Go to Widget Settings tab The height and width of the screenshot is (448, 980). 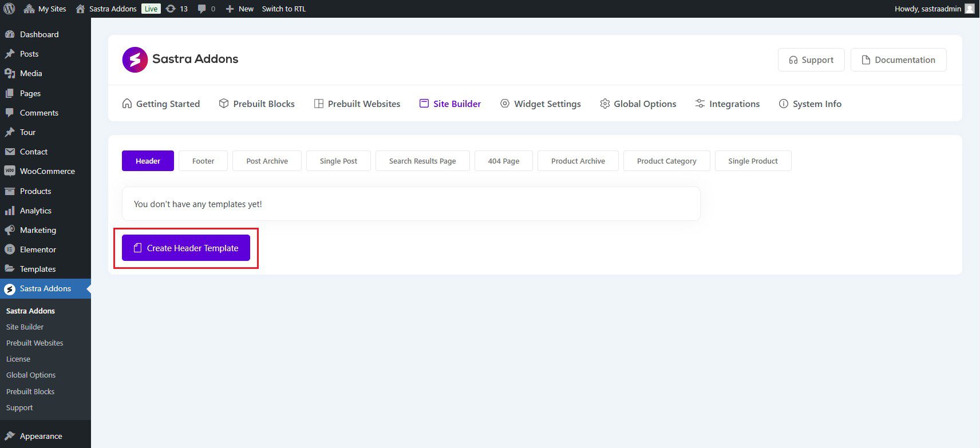[x=540, y=104]
